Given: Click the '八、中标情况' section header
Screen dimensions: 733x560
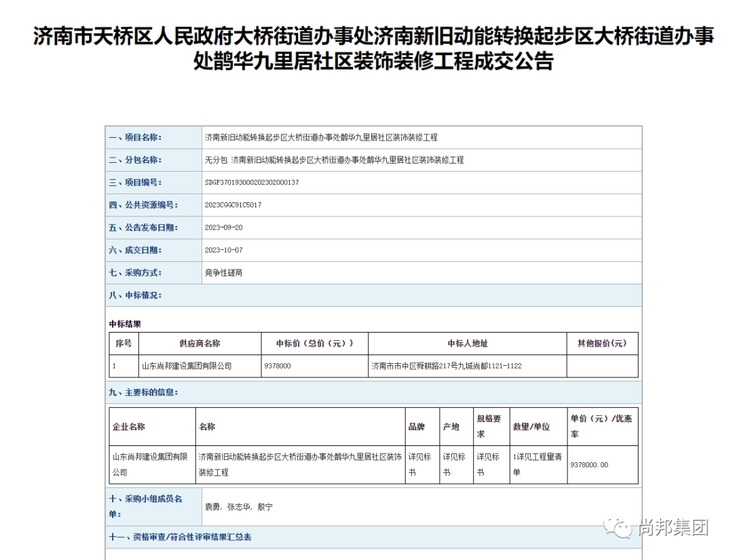Looking at the screenshot, I should tap(373, 295).
